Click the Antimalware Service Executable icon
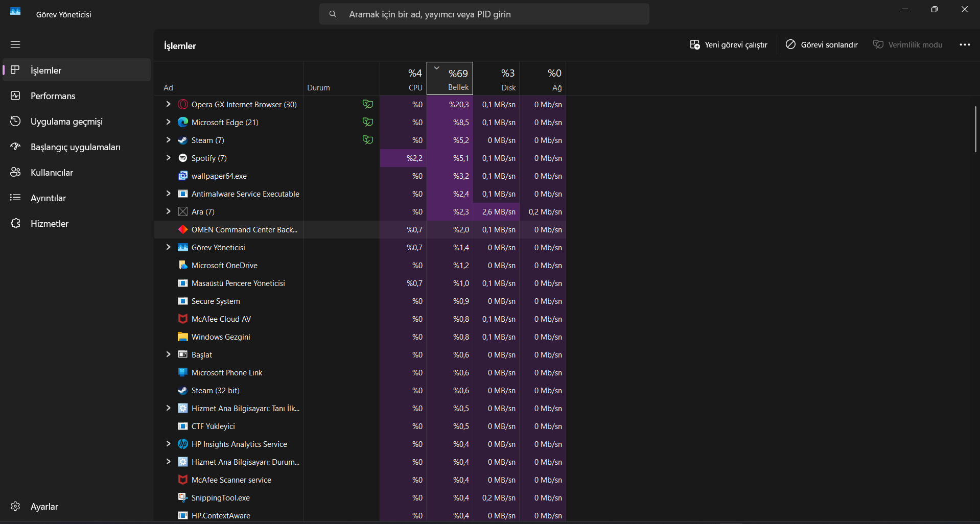 tap(182, 194)
